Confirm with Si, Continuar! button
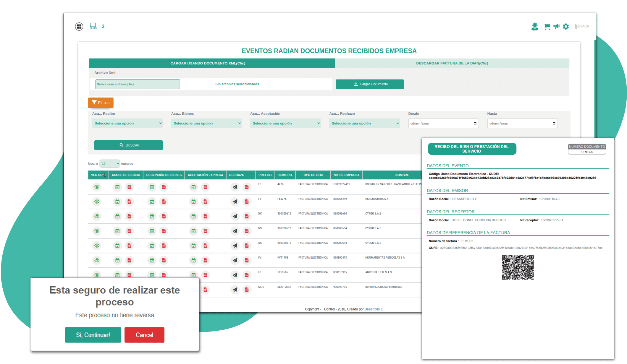 93,335
